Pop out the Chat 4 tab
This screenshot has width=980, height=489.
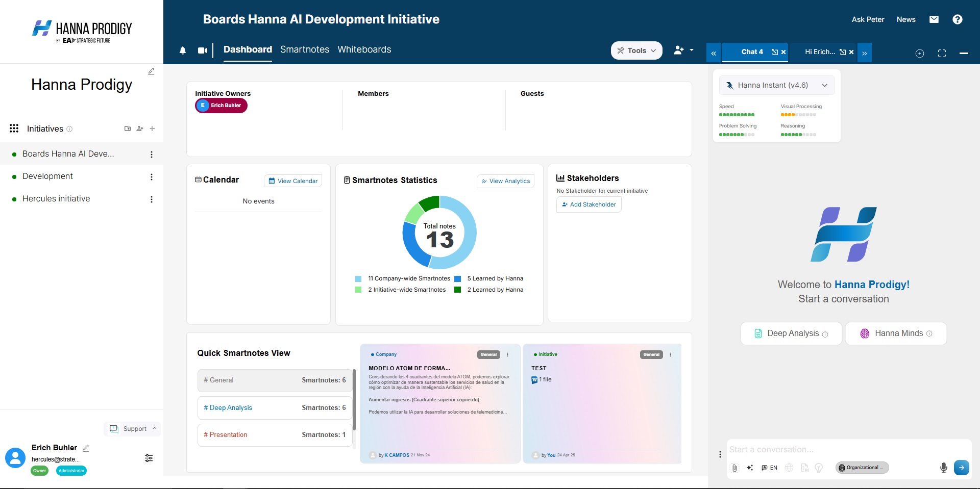point(775,52)
